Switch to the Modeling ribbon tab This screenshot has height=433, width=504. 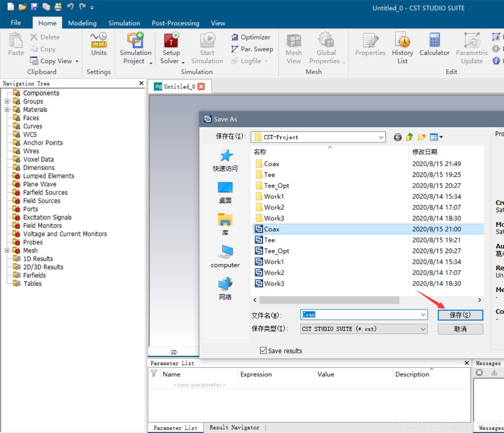click(x=82, y=23)
